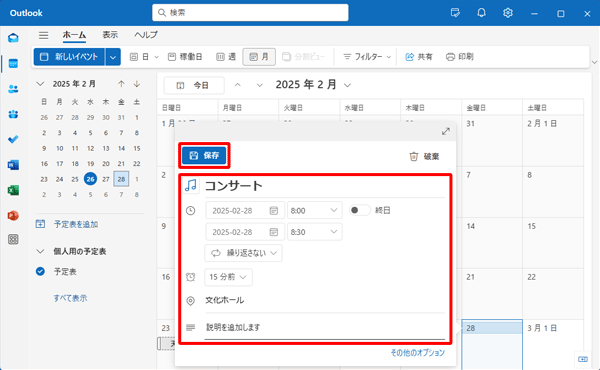Open the To Do checkmark icon

point(13,139)
